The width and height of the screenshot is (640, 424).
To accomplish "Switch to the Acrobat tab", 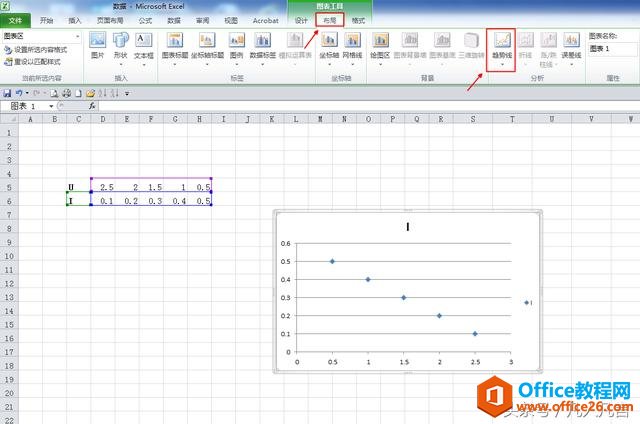I will click(x=266, y=20).
